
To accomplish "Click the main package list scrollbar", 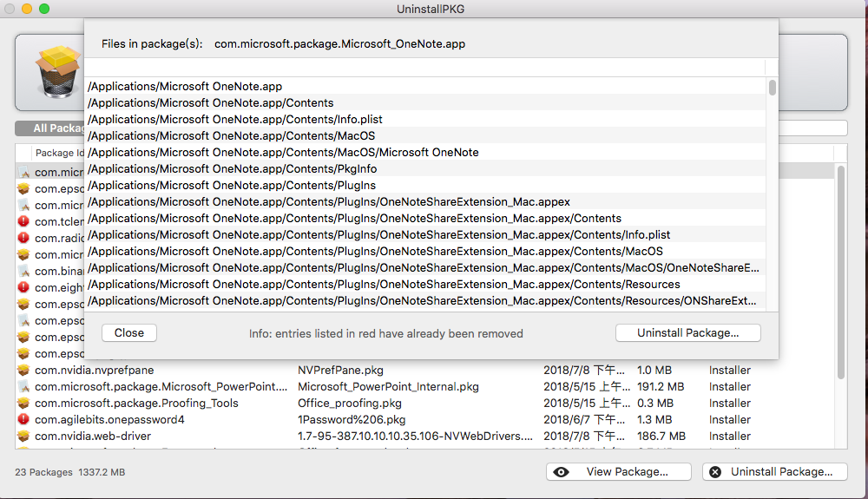I will point(840,272).
